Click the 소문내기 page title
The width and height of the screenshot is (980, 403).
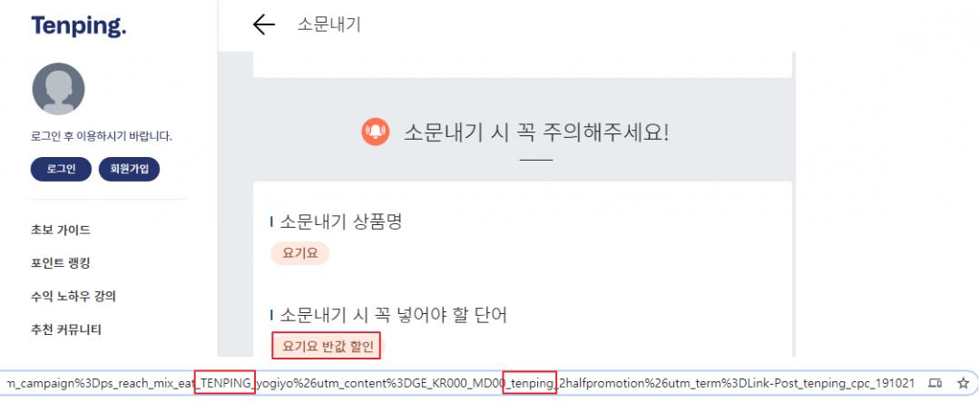[x=328, y=25]
